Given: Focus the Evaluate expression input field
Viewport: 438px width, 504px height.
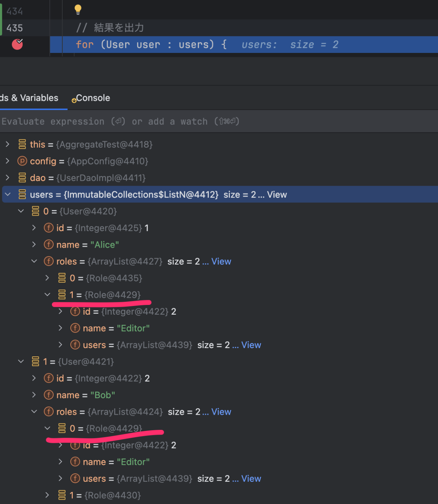Looking at the screenshot, I should 219,121.
